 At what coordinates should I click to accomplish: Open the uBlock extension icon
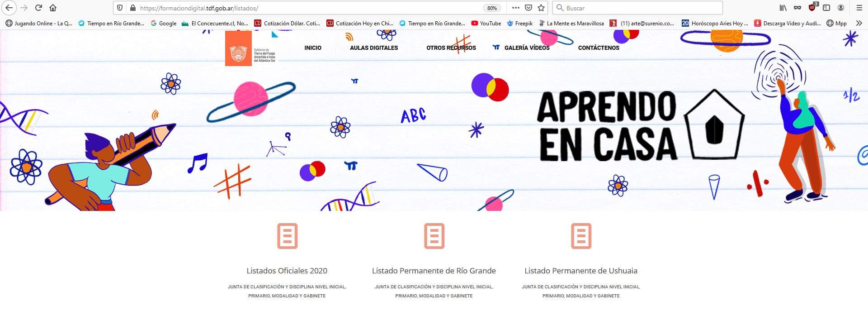(x=812, y=8)
